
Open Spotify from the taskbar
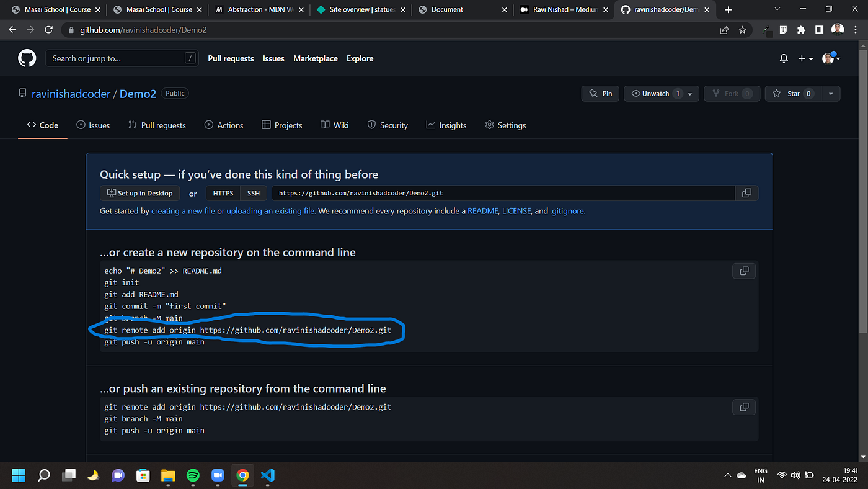tap(193, 476)
